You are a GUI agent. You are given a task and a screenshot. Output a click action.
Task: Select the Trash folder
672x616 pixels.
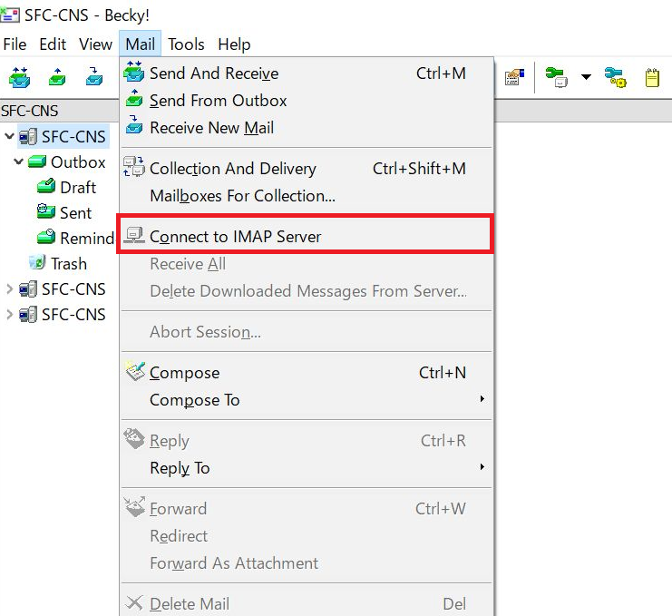pyautogui.click(x=68, y=264)
